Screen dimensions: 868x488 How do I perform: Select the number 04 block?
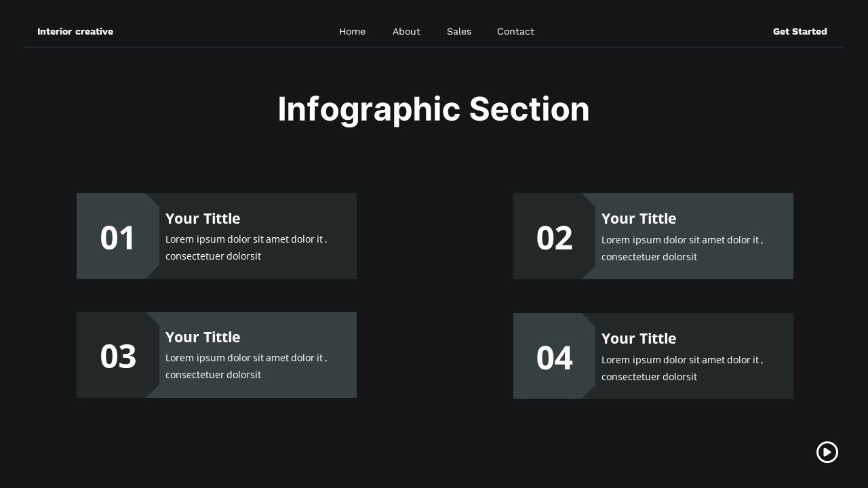pyautogui.click(x=554, y=356)
